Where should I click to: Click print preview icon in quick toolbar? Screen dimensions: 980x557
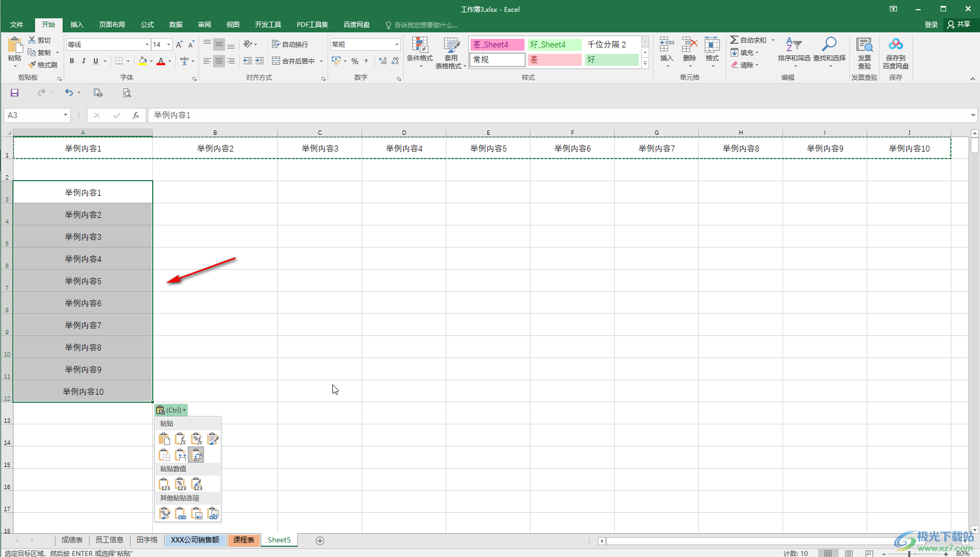(x=127, y=93)
